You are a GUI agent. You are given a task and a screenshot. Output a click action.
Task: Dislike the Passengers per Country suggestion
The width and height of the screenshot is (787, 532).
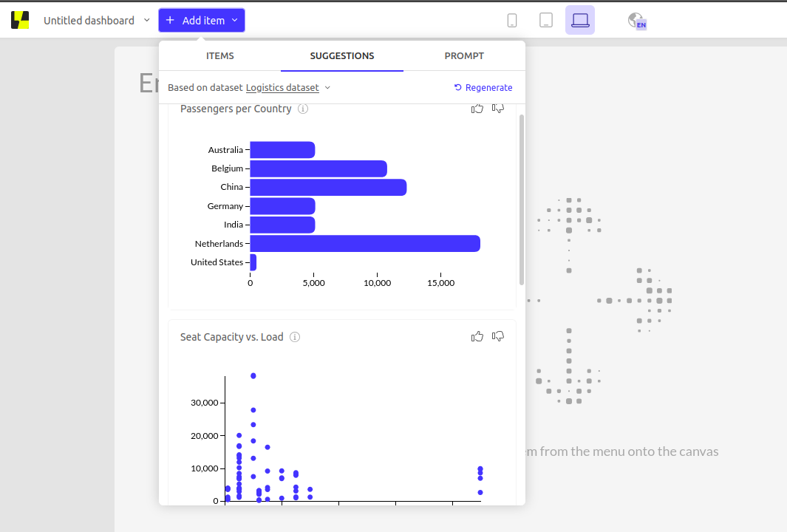498,109
